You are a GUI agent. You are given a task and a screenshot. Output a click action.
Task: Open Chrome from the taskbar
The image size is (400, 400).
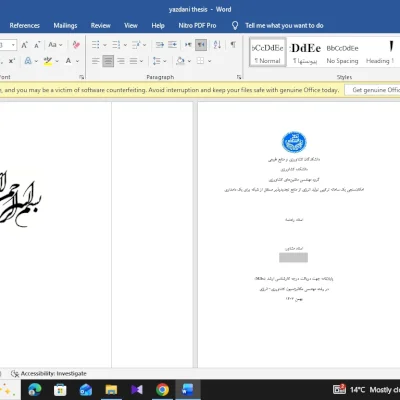pos(162,389)
